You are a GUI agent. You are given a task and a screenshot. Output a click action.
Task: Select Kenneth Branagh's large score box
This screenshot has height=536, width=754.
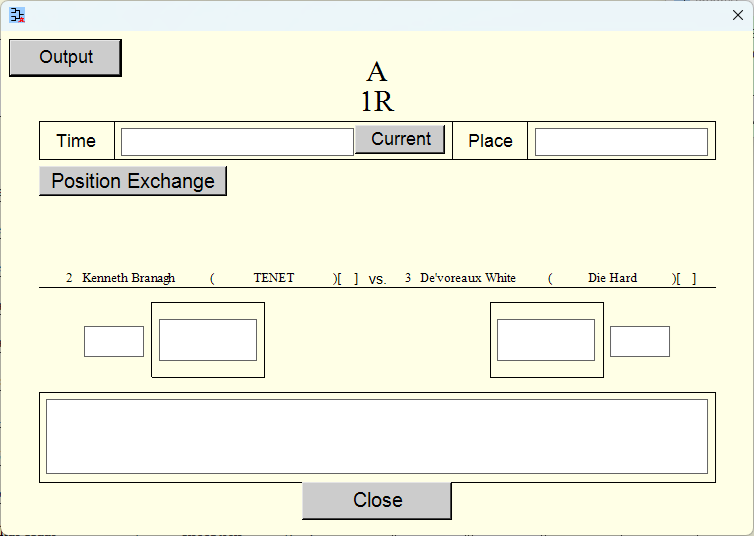pyautogui.click(x=208, y=340)
